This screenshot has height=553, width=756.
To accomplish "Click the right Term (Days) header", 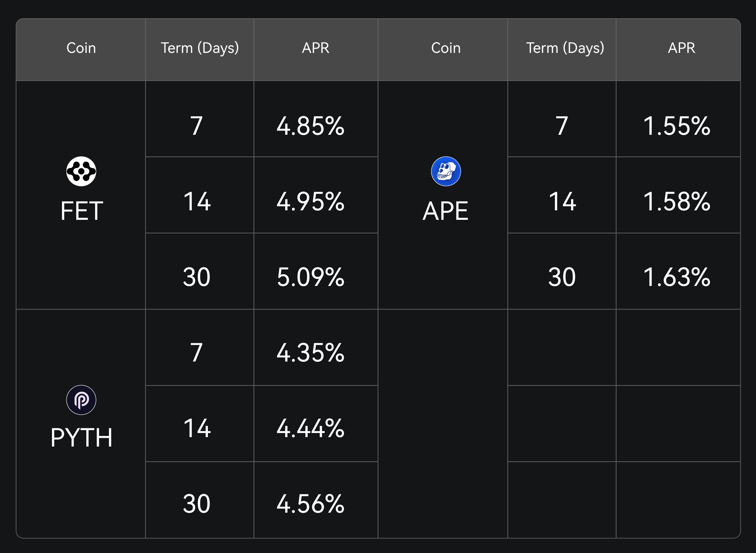I will tap(565, 48).
